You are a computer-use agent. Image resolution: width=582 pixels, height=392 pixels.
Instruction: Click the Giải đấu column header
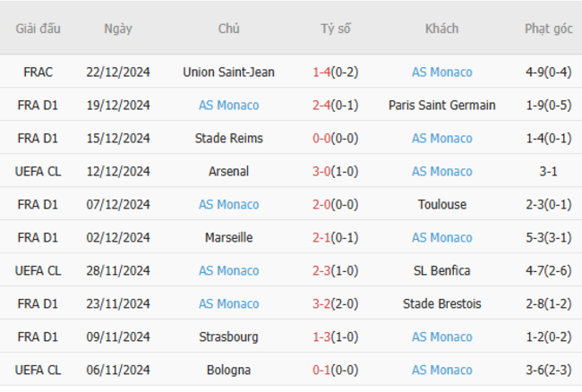pyautogui.click(x=38, y=29)
